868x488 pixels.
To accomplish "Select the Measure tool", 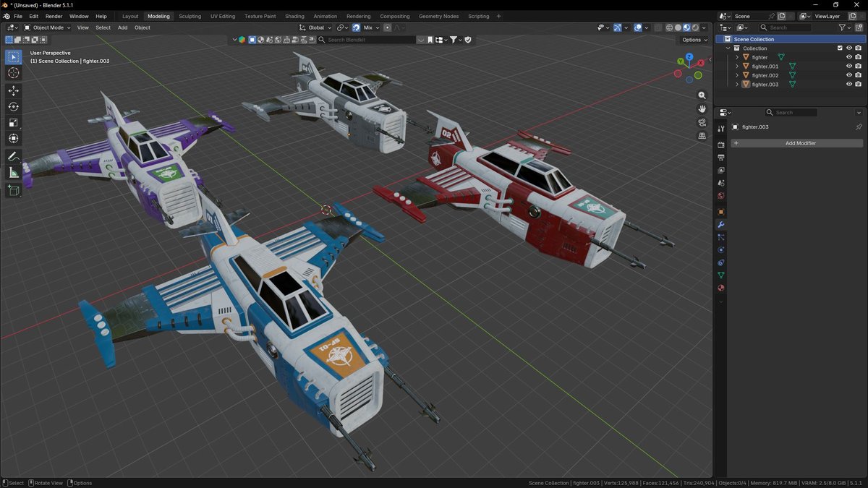I will point(13,172).
